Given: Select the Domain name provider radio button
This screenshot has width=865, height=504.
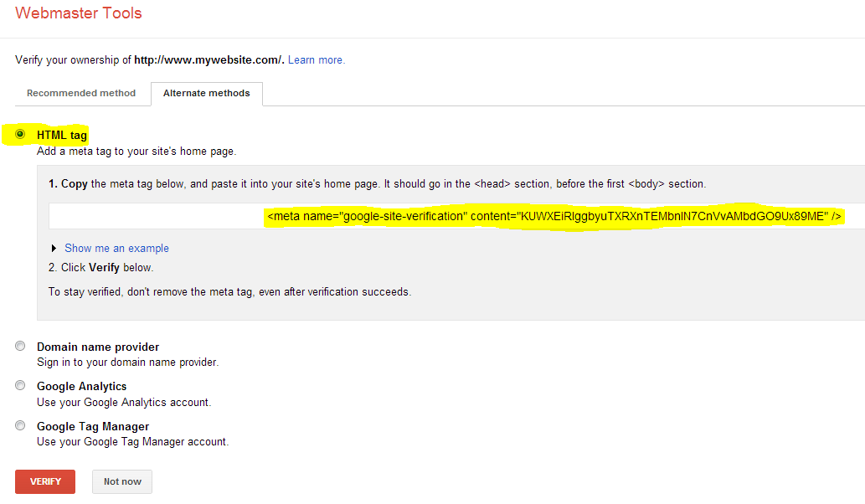Looking at the screenshot, I should [x=20, y=346].
